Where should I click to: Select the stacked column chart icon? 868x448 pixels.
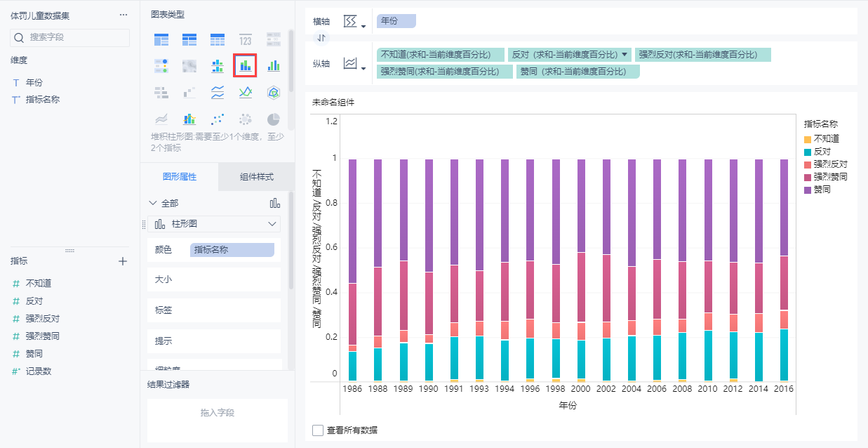pos(245,65)
